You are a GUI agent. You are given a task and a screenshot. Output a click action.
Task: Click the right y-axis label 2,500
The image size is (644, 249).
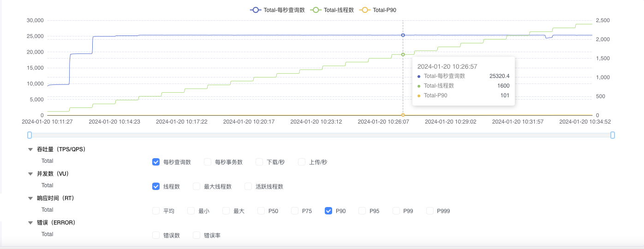tap(603, 20)
